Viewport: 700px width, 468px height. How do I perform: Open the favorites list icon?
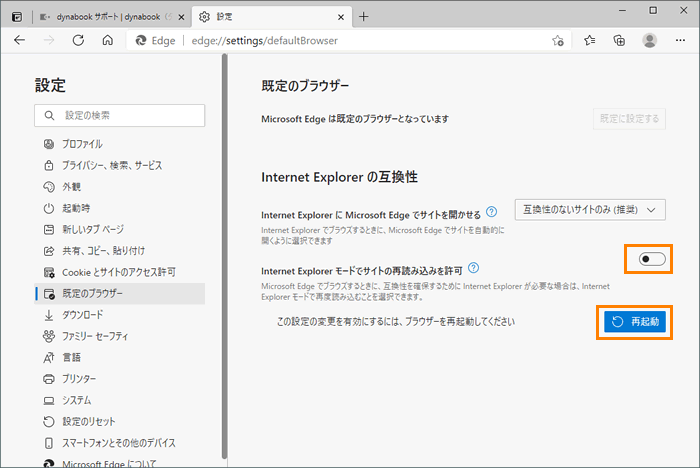590,41
